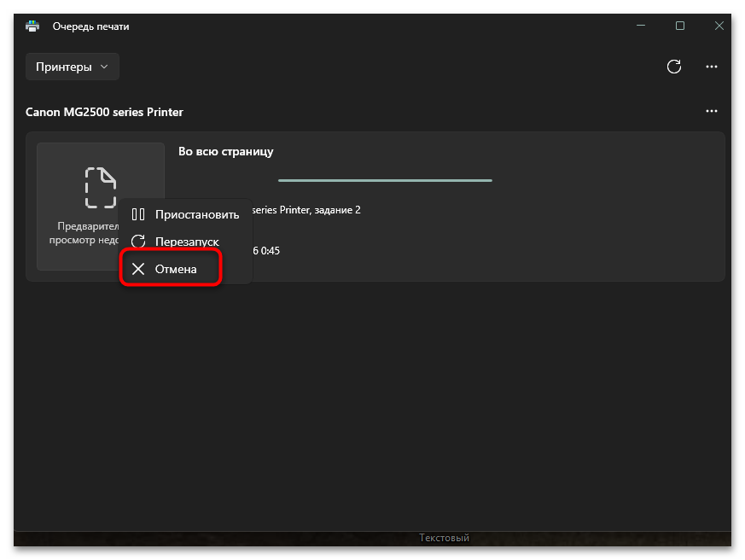The height and width of the screenshot is (560, 745).
Task: Click the job title Во всю страницу
Action: tap(225, 152)
